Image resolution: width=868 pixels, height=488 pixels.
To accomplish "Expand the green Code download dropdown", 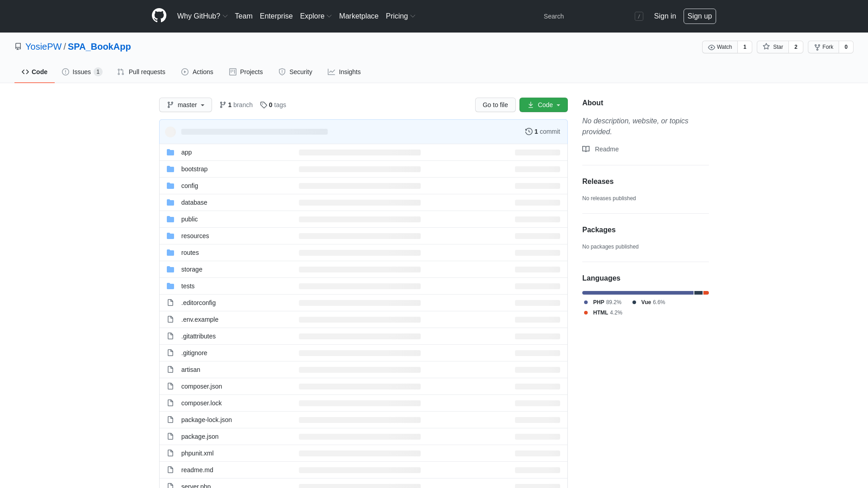I will coord(543,105).
